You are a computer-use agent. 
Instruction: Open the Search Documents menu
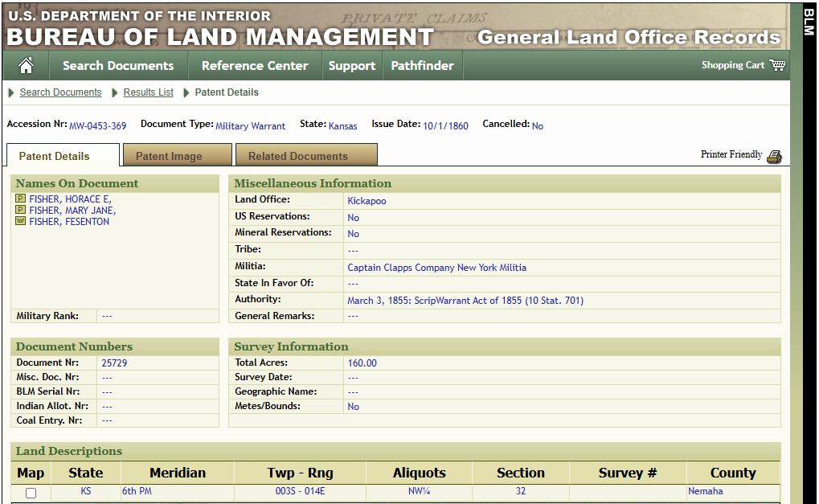pos(118,66)
